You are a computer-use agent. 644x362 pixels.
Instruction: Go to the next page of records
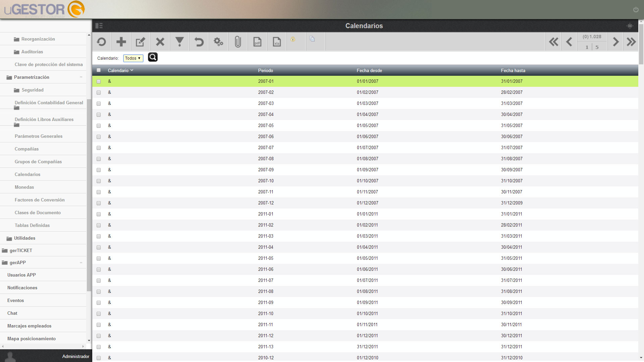tap(616, 42)
